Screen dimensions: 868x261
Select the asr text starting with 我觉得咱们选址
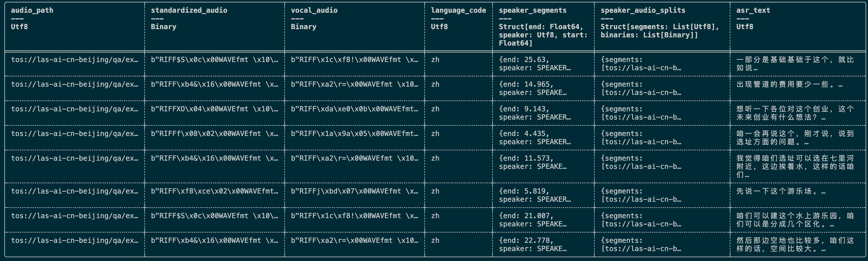click(795, 167)
